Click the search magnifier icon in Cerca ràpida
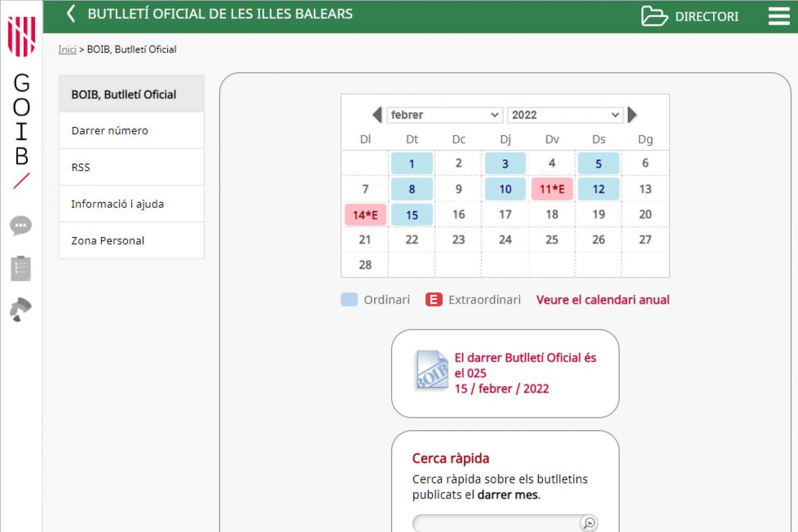 click(589, 523)
